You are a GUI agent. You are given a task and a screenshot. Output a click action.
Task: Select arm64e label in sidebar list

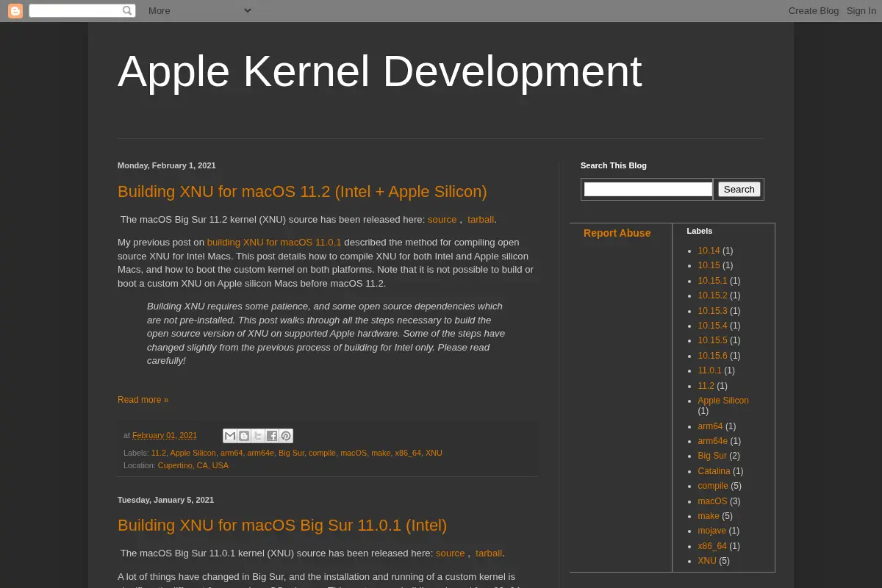pyautogui.click(x=712, y=441)
